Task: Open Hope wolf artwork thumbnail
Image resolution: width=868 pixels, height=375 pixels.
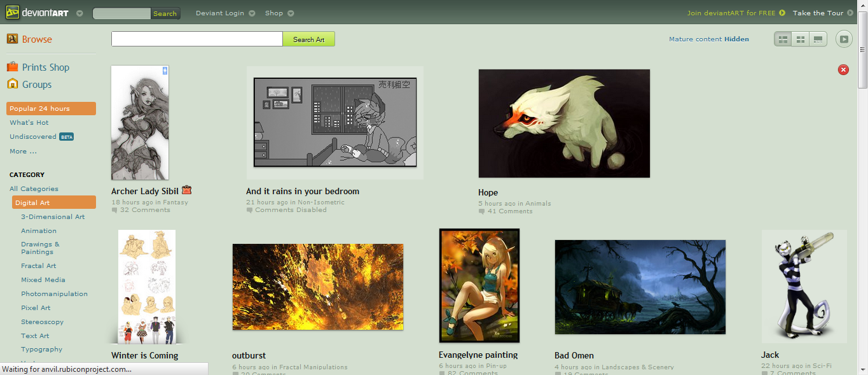Action: point(564,124)
